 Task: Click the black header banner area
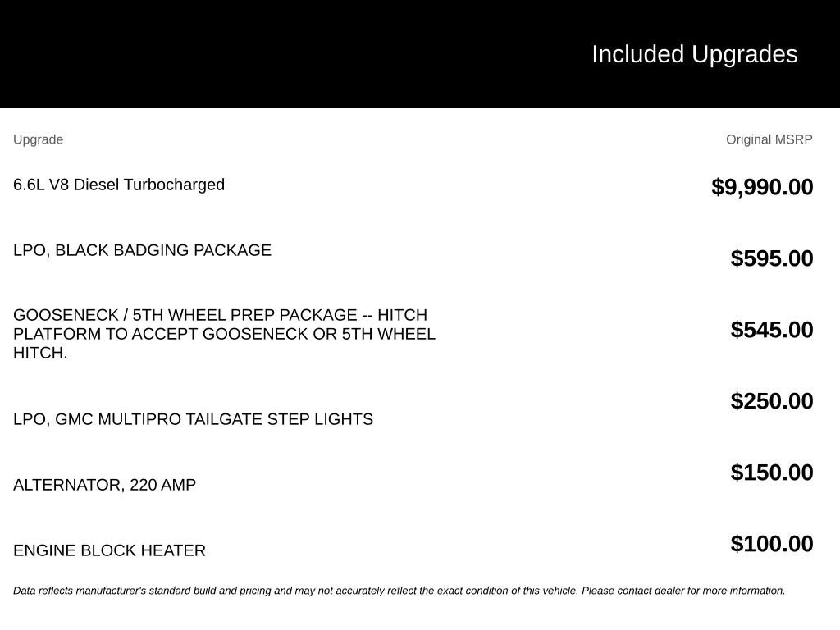[420, 54]
